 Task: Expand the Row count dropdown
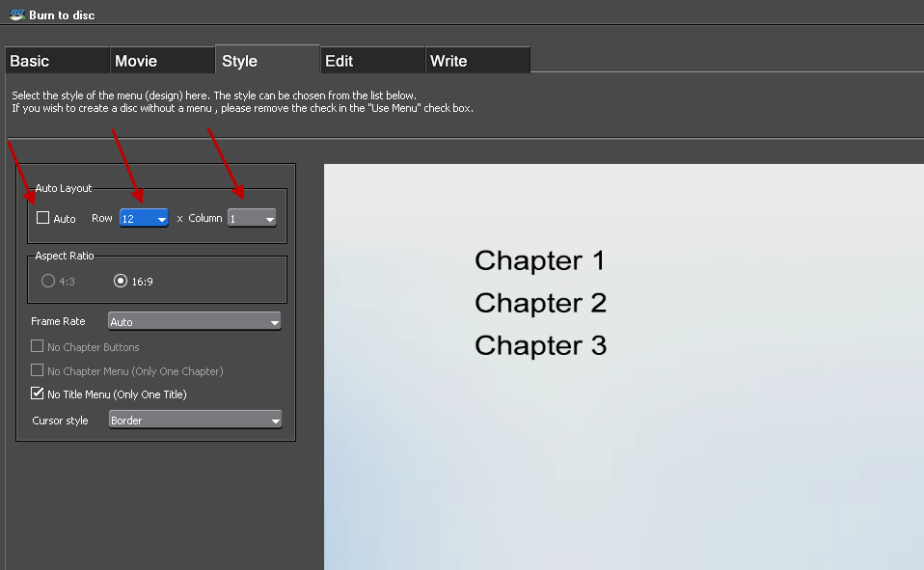[x=144, y=219]
